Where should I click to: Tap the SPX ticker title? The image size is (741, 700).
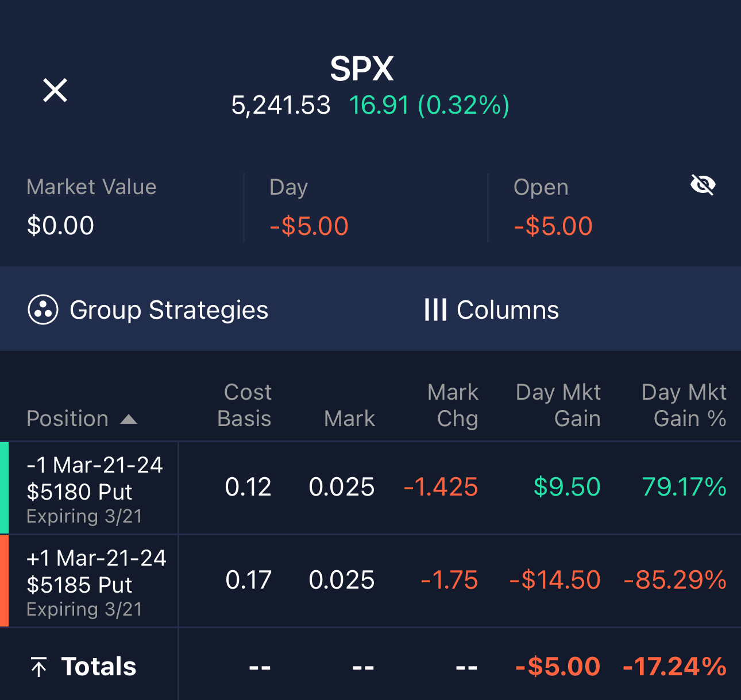362,69
